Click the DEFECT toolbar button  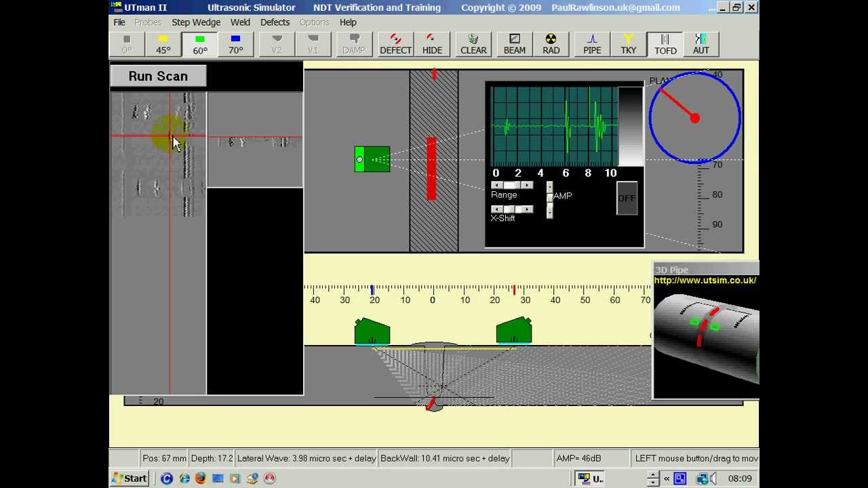tap(396, 44)
